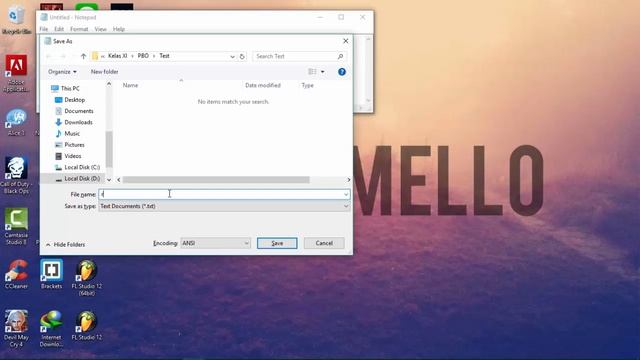The width and height of the screenshot is (640, 360).
Task: Open Notepad Help menu
Action: pyautogui.click(x=119, y=29)
